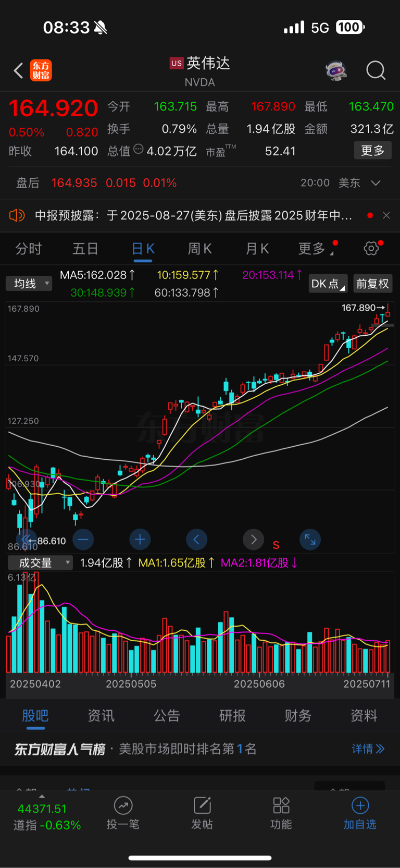This screenshot has width=400, height=868.
Task: Tap the MA 60:133.798 value
Action: point(186,292)
